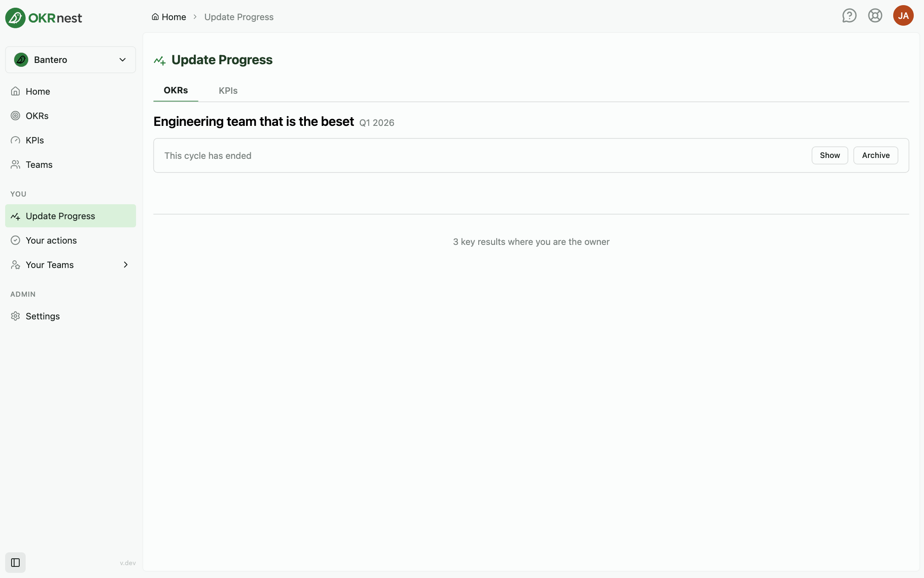The height and width of the screenshot is (578, 924).
Task: Collapse the sidebar with the panel icon
Action: click(x=15, y=563)
